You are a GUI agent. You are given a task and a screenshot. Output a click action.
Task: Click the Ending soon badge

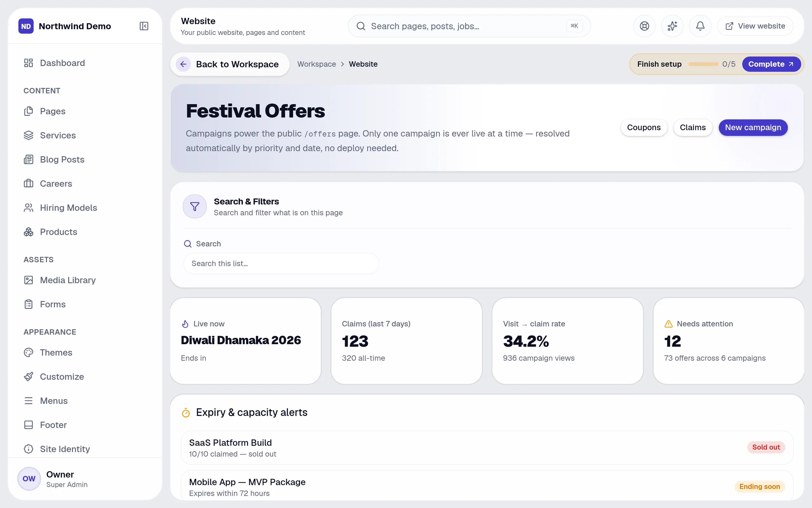[x=759, y=486]
